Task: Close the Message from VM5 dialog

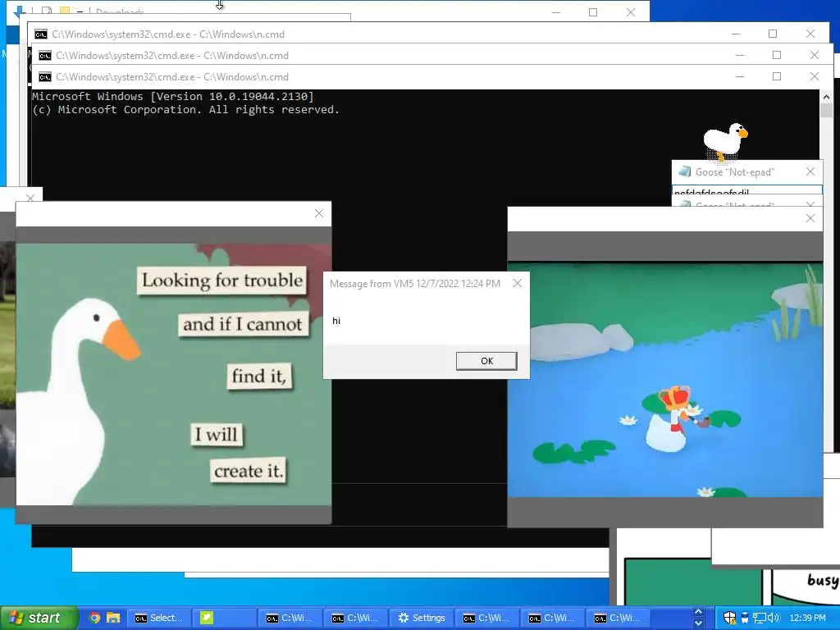Action: click(x=518, y=283)
